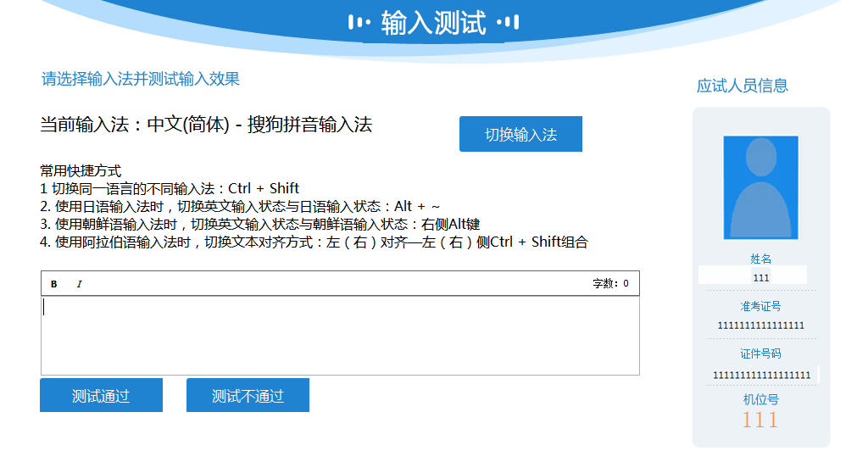Click the 测试通过 button
Image resolution: width=868 pixels, height=451 pixels.
click(x=101, y=396)
